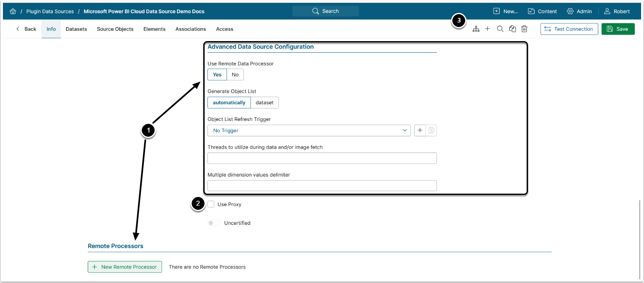Screen dimensions: 644x283
Task: Go to the home icon in breadcrumb
Action: pyautogui.click(x=13, y=11)
